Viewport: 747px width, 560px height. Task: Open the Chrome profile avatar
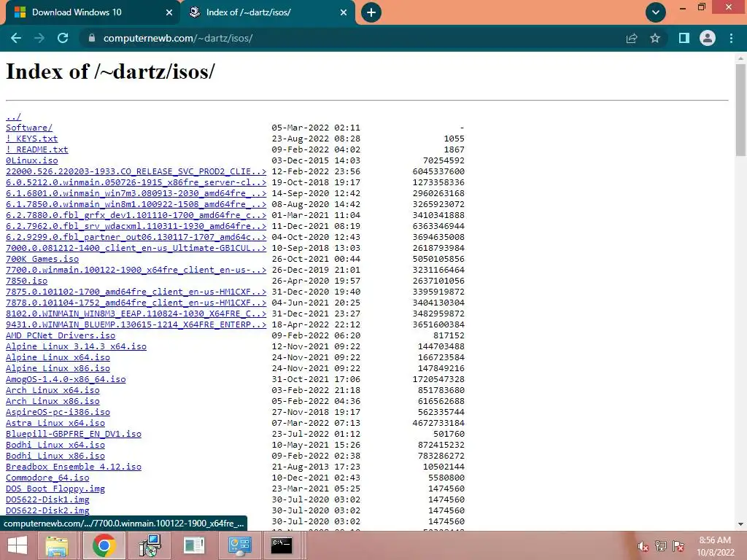click(x=708, y=38)
